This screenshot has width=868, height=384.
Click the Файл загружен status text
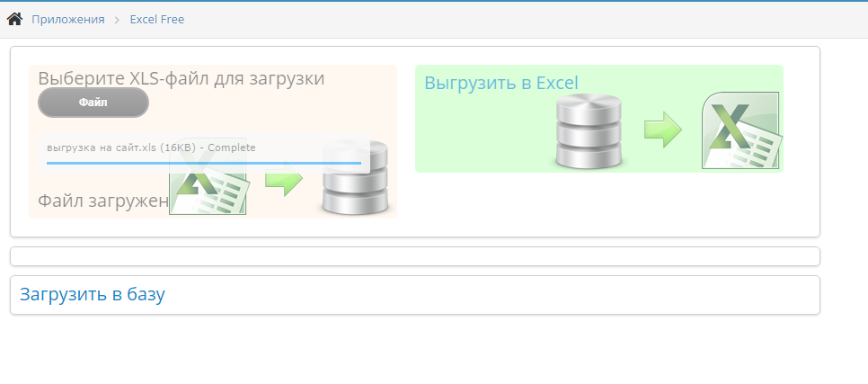[102, 201]
